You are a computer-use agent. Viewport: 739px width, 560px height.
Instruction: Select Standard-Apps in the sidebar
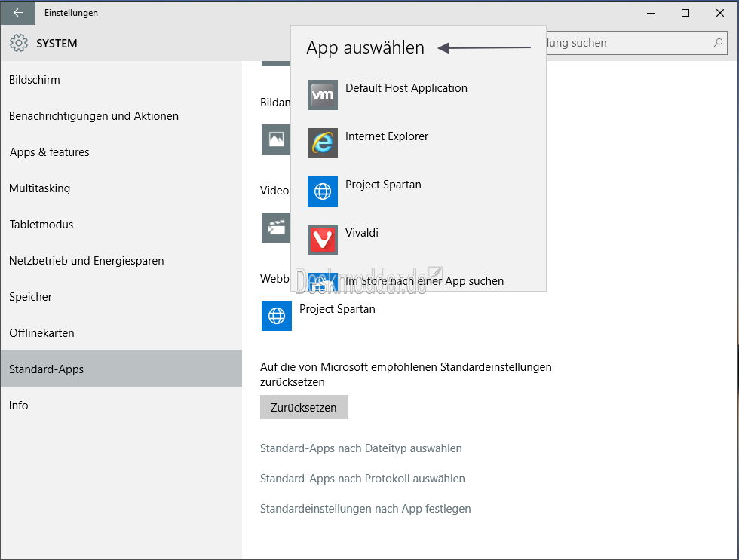pos(121,369)
